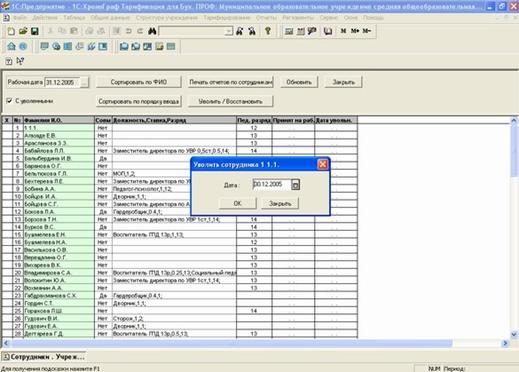Image resolution: width=519 pixels, height=372 pixels.
Task: Open the Таблица menu
Action: (x=74, y=18)
